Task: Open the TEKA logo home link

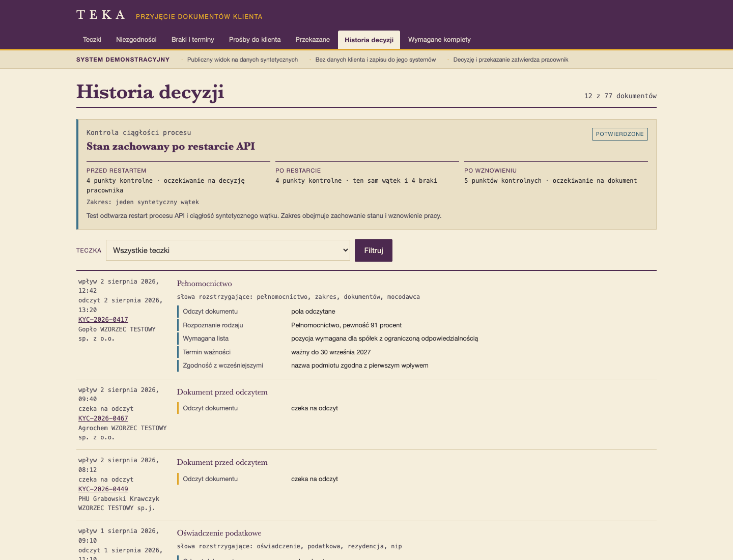Action: click(x=101, y=15)
